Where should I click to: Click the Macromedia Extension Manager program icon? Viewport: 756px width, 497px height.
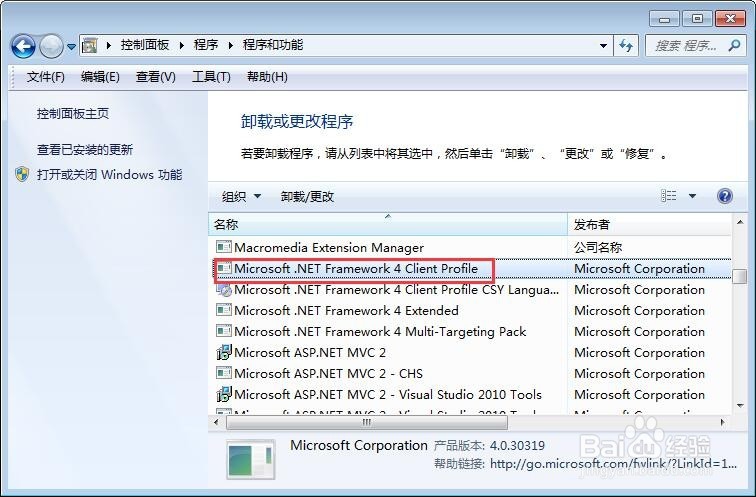click(x=224, y=247)
